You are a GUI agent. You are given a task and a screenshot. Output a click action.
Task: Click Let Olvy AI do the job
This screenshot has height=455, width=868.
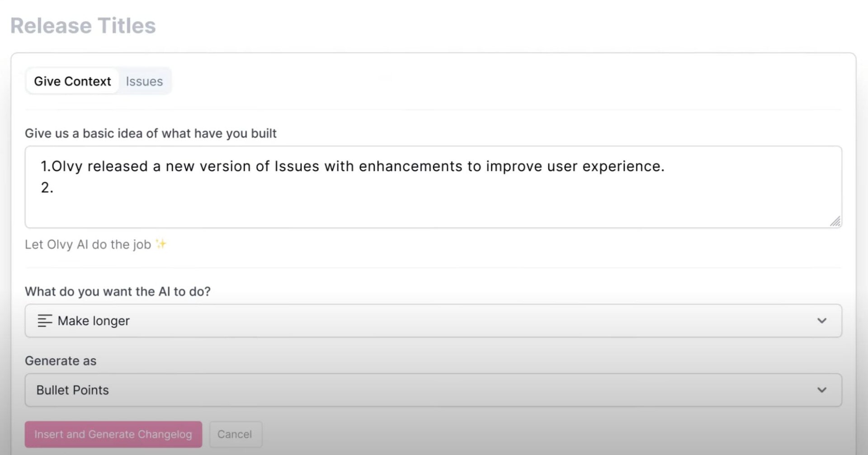click(x=88, y=244)
